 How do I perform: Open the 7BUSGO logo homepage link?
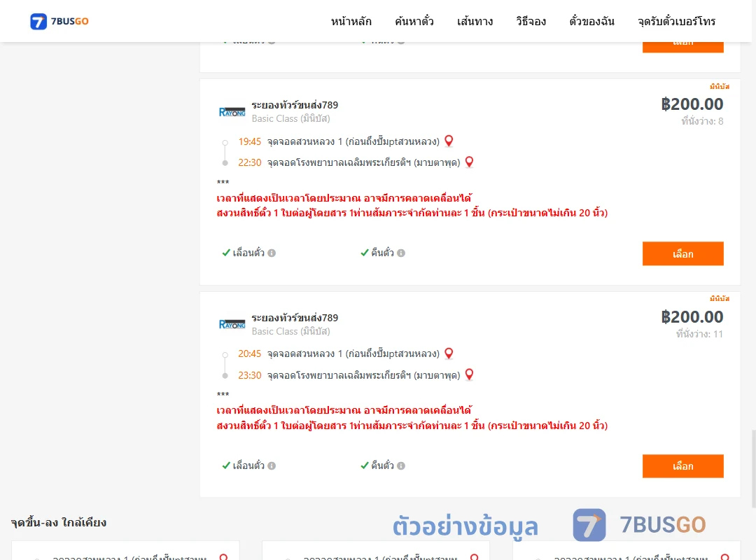click(59, 21)
